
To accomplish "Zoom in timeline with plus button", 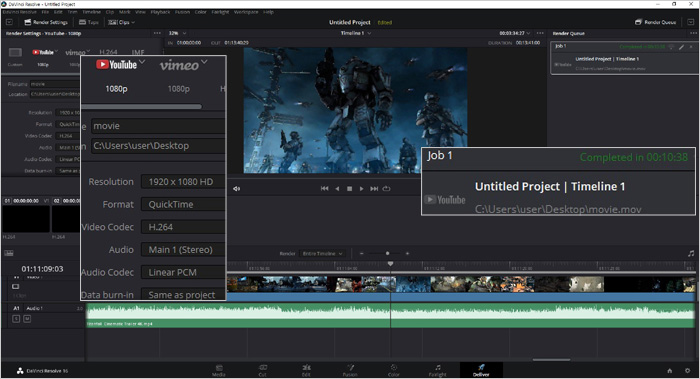I will (x=407, y=254).
